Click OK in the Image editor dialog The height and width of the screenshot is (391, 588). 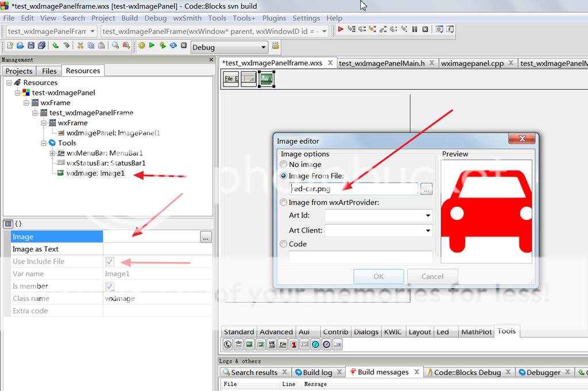pyautogui.click(x=378, y=276)
